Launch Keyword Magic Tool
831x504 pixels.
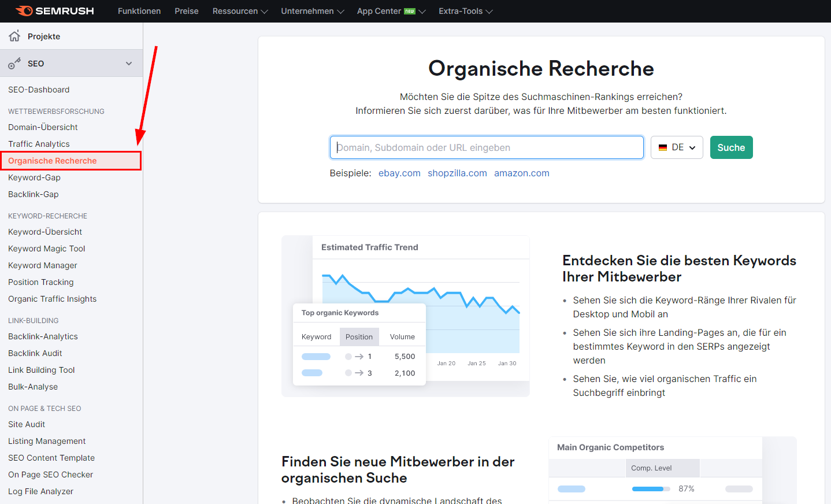(x=47, y=249)
